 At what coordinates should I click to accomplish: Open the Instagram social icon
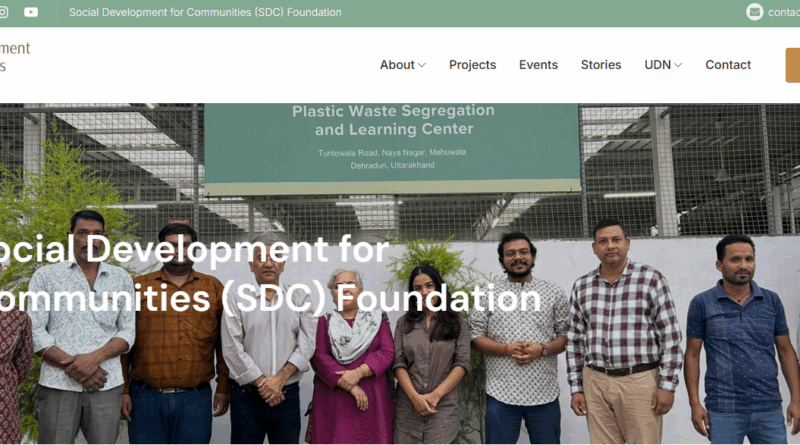point(3,12)
